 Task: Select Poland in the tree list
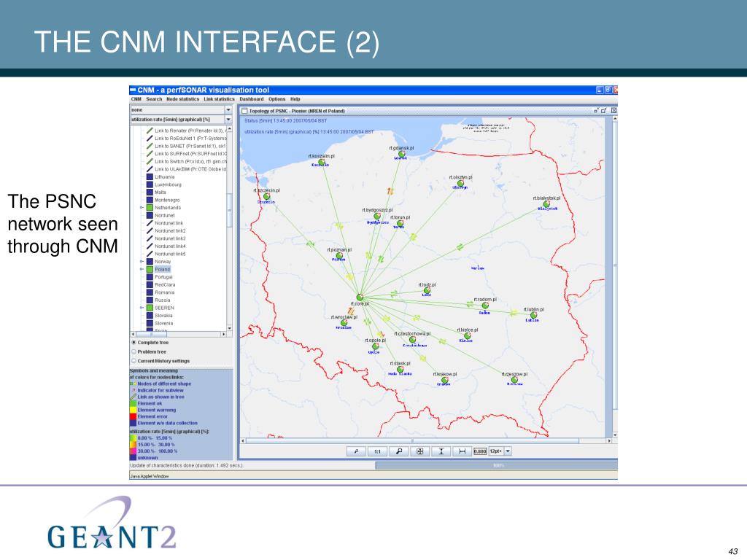(x=162, y=269)
